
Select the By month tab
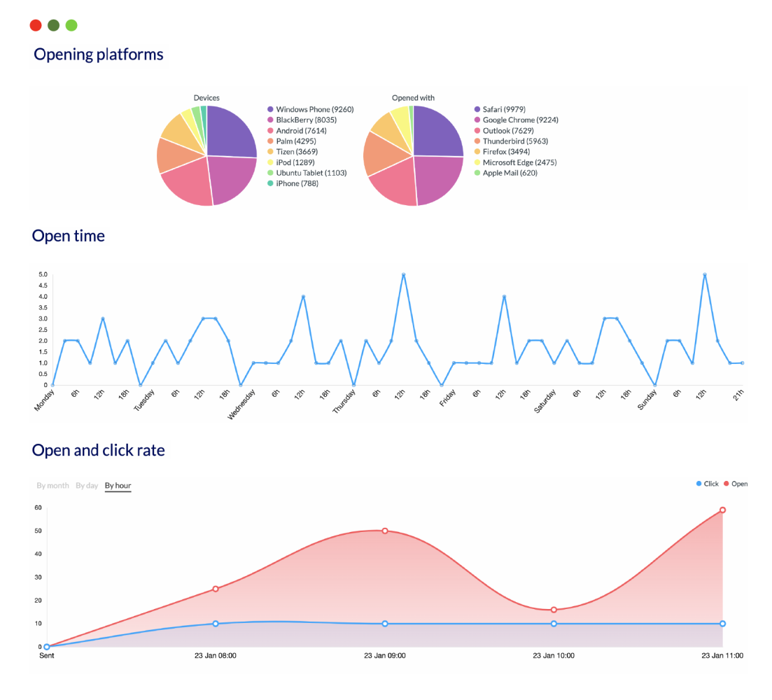pos(52,486)
